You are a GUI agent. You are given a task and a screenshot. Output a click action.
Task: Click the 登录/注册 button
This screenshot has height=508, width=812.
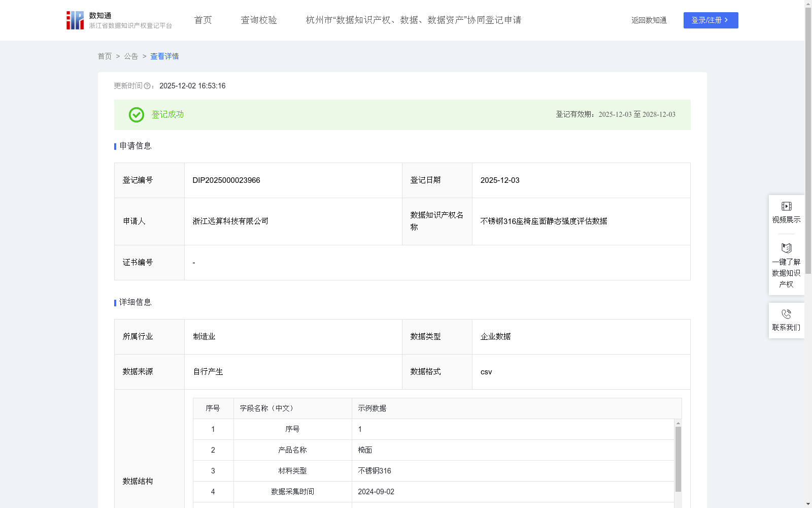(710, 20)
